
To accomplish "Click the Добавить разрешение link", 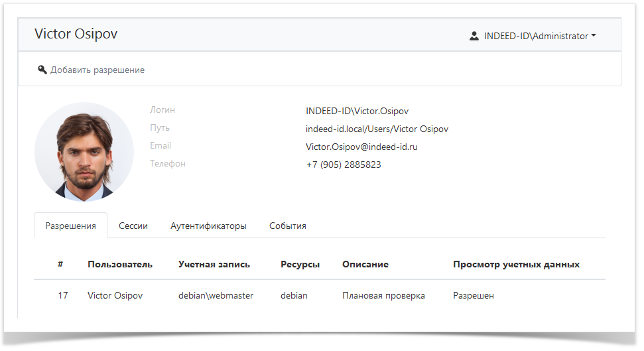I will (x=97, y=70).
